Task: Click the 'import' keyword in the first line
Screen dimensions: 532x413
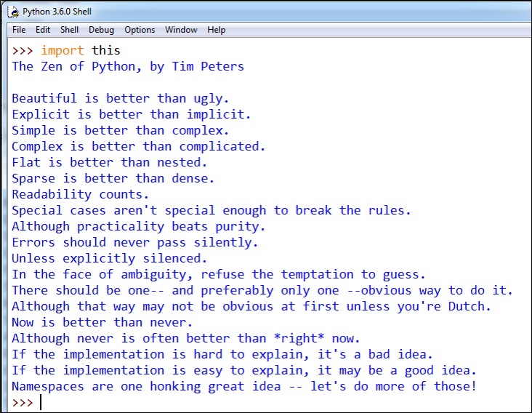Action: coord(63,51)
